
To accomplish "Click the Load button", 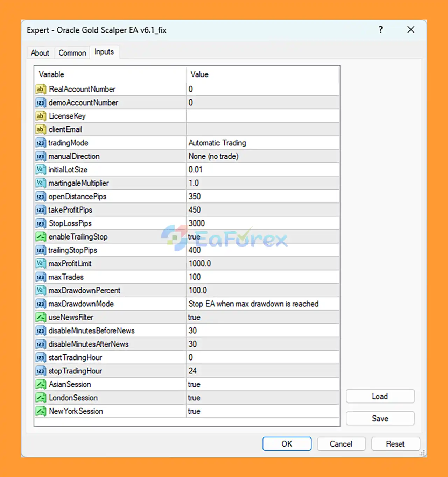I will 380,396.
